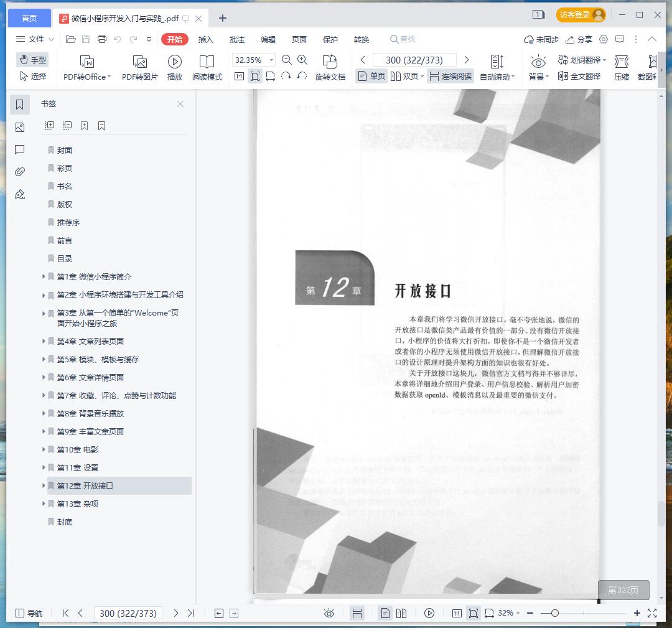Switch to 单页 single page view
This screenshot has height=628, width=672.
pyautogui.click(x=371, y=77)
